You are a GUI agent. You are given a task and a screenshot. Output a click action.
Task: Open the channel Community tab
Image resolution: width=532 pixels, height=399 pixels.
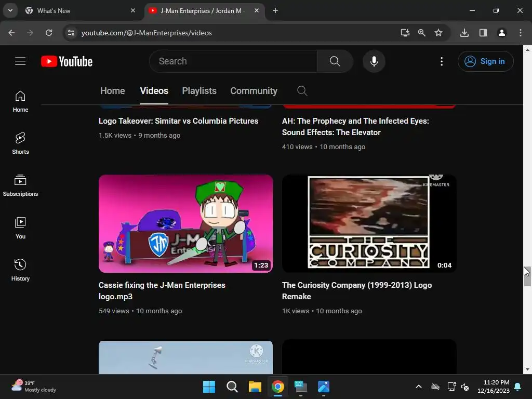coord(254,90)
